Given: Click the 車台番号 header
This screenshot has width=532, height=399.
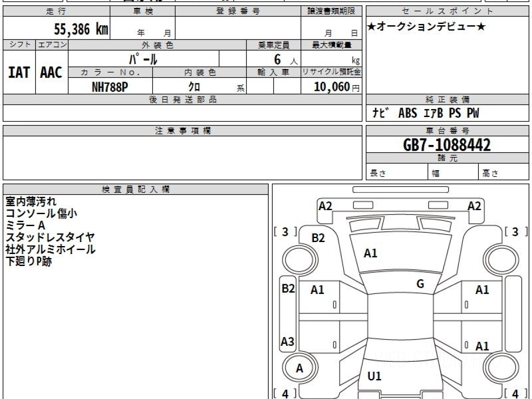Looking at the screenshot, I should (x=448, y=131).
